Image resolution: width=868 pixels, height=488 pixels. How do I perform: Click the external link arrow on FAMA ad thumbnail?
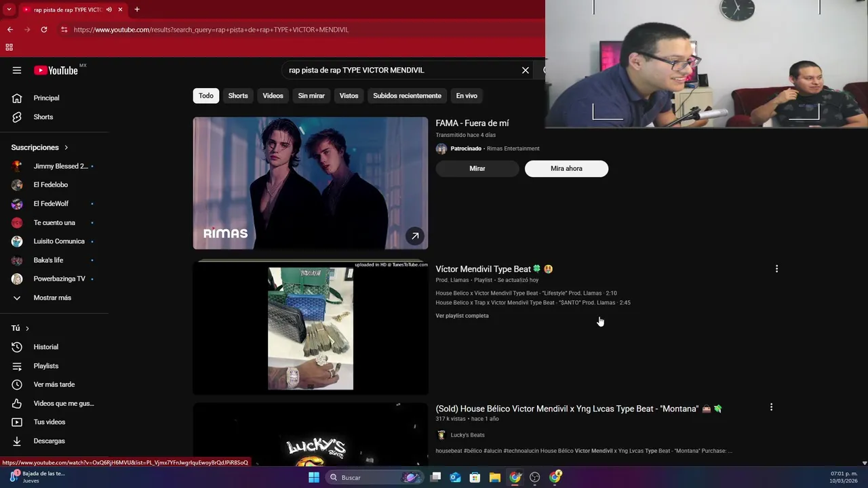pos(415,236)
